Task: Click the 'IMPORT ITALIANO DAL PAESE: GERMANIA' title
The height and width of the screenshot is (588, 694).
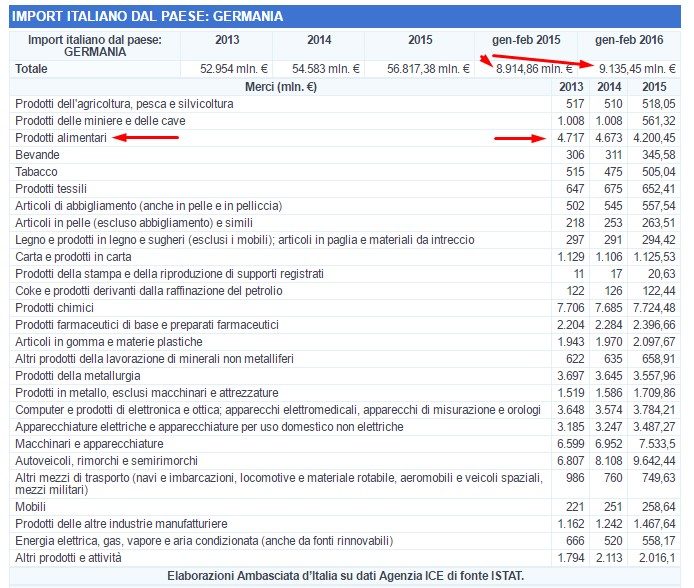Action: pos(147,16)
